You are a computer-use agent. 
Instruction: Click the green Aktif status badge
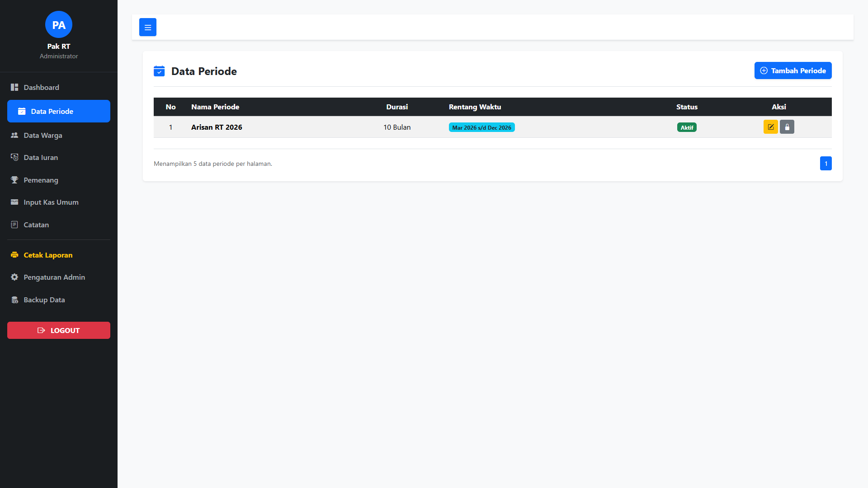(687, 127)
